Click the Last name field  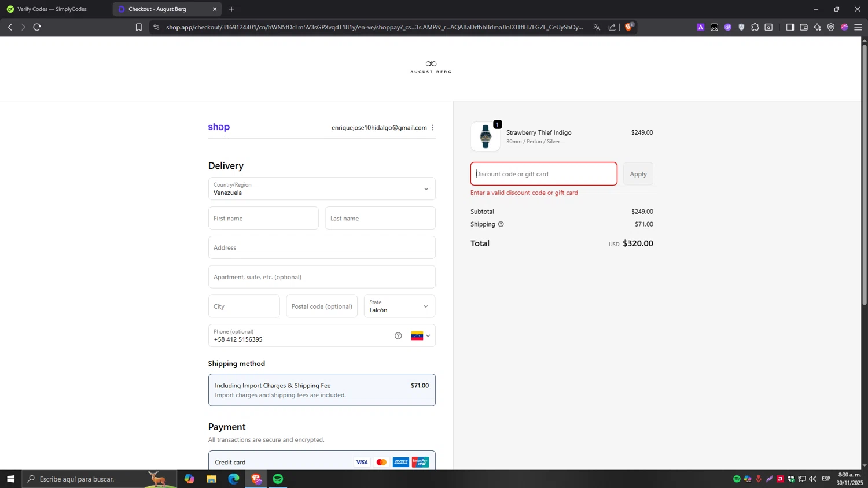point(380,218)
